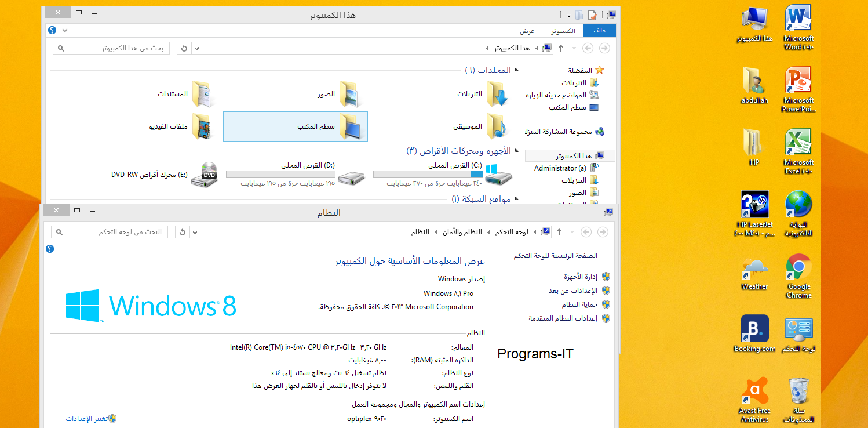
Task: Click search box البحث في لوحة التحكم
Action: (x=110, y=232)
